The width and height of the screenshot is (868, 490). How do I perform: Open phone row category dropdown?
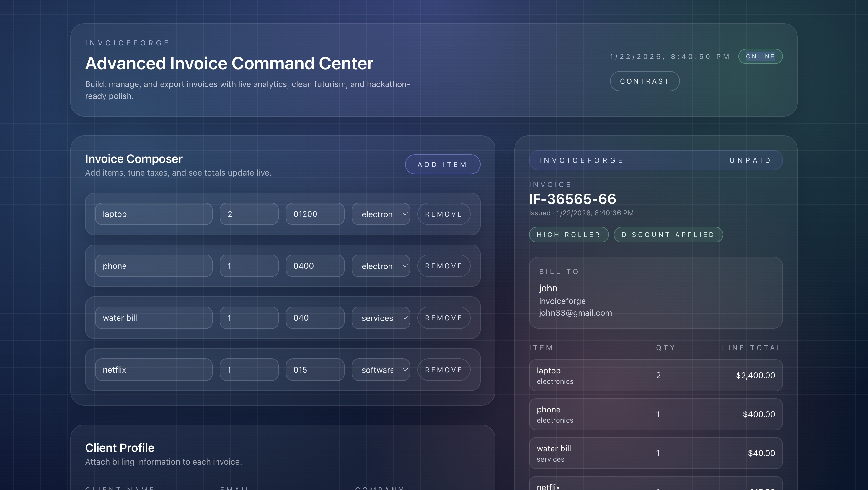[381, 266]
